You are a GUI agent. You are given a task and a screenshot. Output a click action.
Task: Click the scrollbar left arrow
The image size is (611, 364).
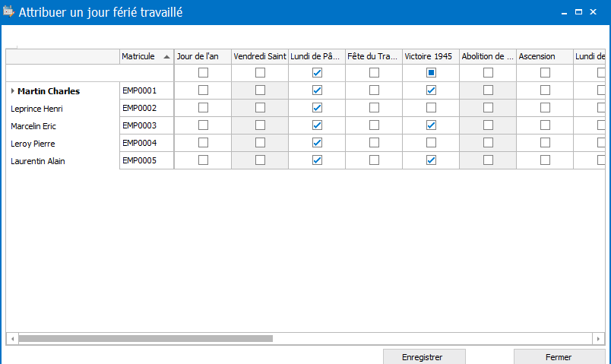pos(12,339)
